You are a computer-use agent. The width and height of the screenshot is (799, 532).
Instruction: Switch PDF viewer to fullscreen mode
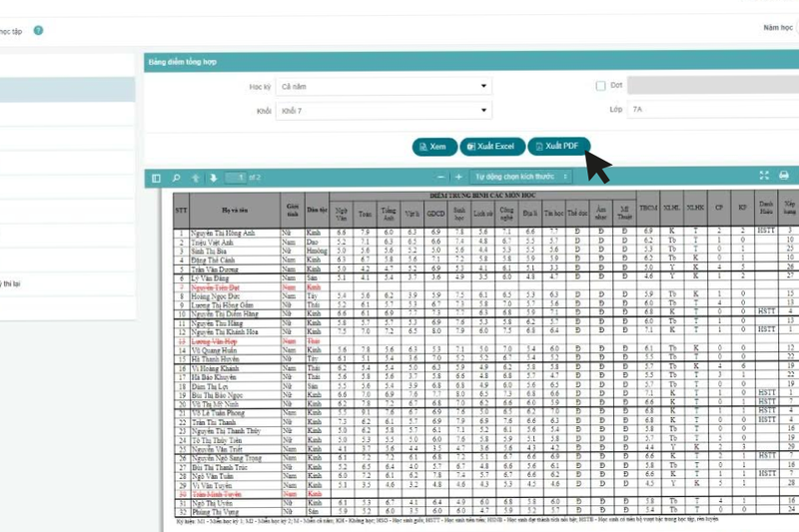click(764, 176)
